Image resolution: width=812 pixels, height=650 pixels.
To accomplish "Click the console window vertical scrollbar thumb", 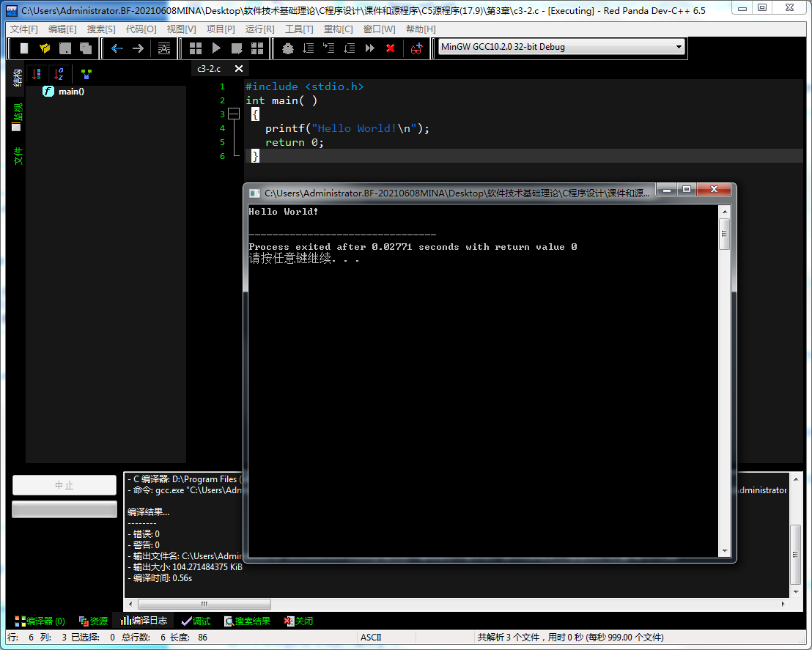I will click(725, 234).
